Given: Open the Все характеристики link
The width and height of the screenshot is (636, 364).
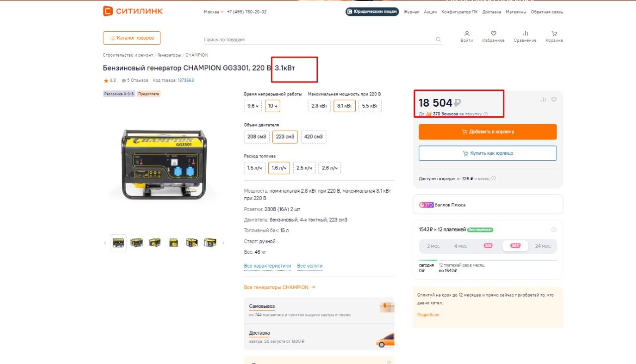Looking at the screenshot, I should point(267,266).
